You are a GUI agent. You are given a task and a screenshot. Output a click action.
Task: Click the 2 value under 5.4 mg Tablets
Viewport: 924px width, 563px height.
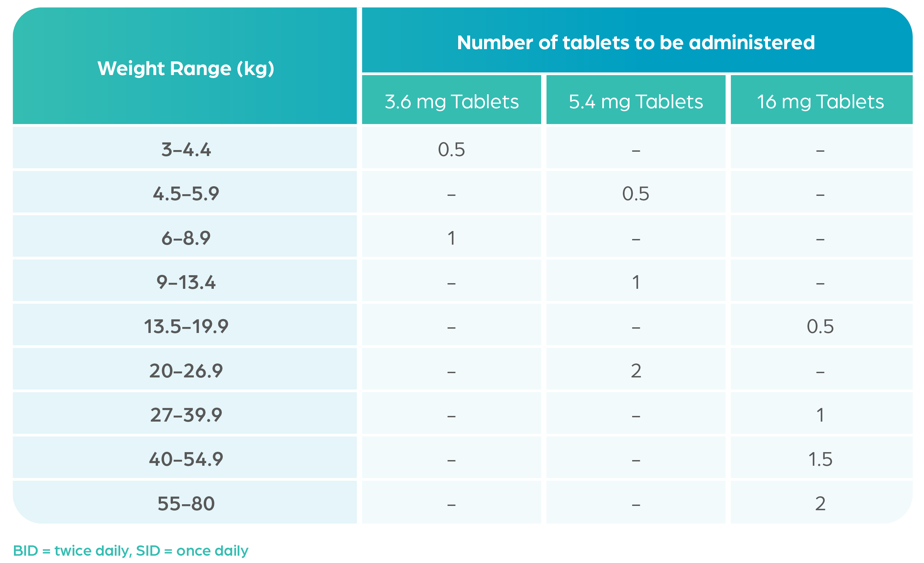pyautogui.click(x=636, y=371)
